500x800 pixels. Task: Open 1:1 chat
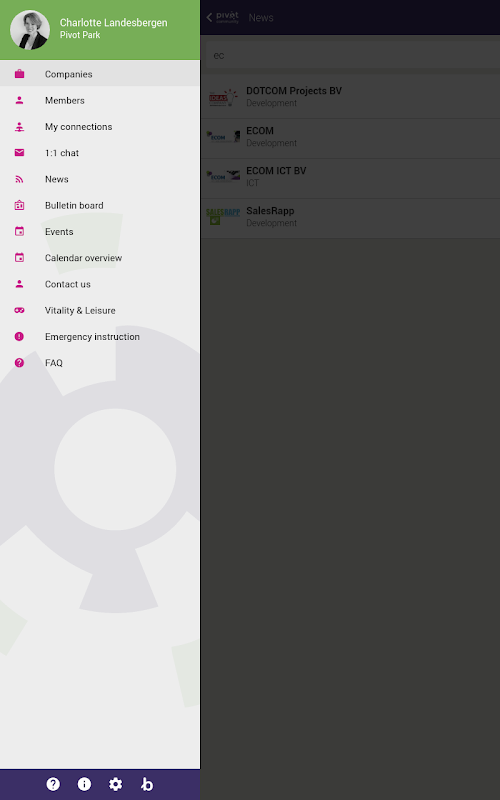point(100,153)
